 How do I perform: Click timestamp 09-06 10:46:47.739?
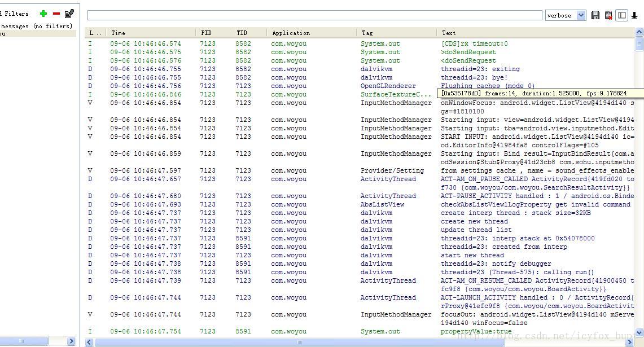tap(146, 280)
